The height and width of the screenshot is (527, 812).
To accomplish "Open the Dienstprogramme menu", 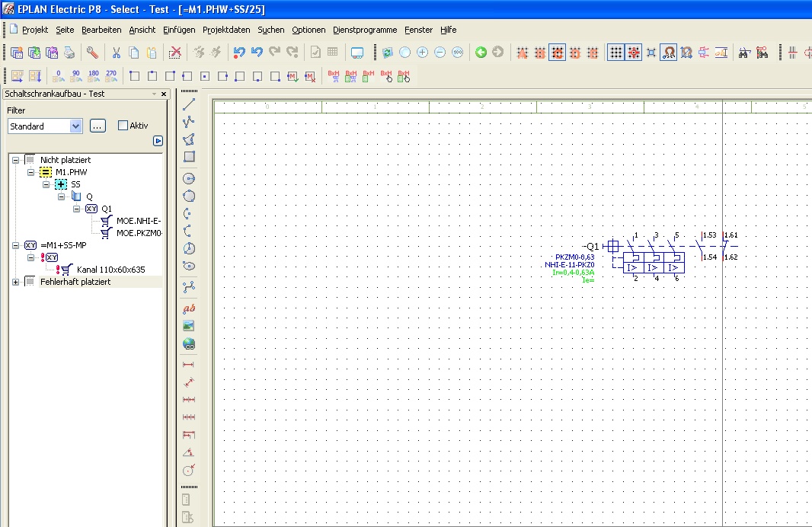I will pyautogui.click(x=365, y=30).
